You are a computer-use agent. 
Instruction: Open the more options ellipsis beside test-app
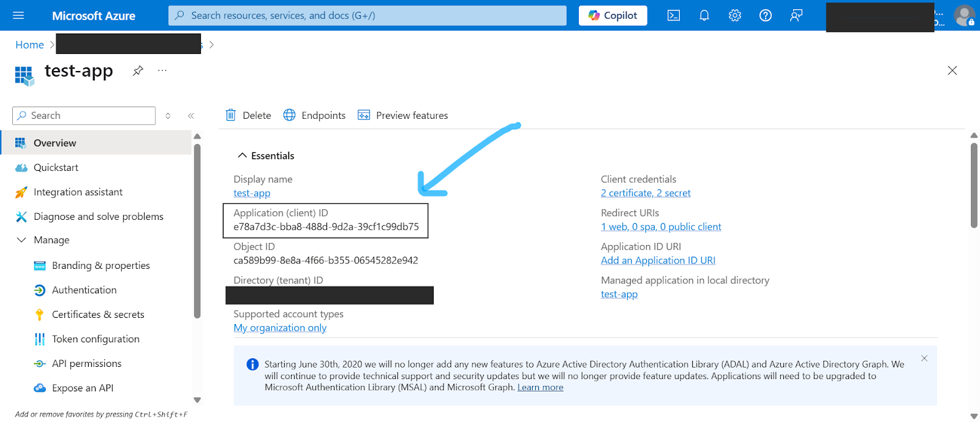point(162,70)
